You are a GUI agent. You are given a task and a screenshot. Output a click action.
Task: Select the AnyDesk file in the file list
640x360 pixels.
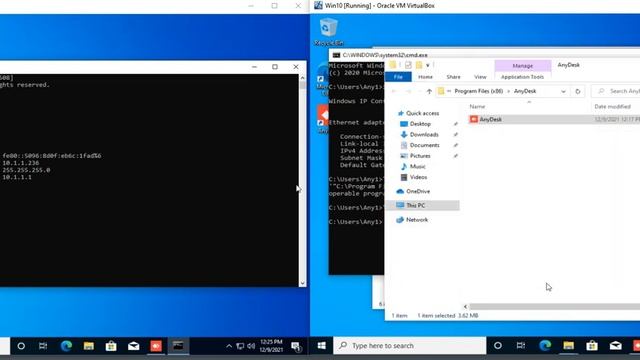click(554, 119)
